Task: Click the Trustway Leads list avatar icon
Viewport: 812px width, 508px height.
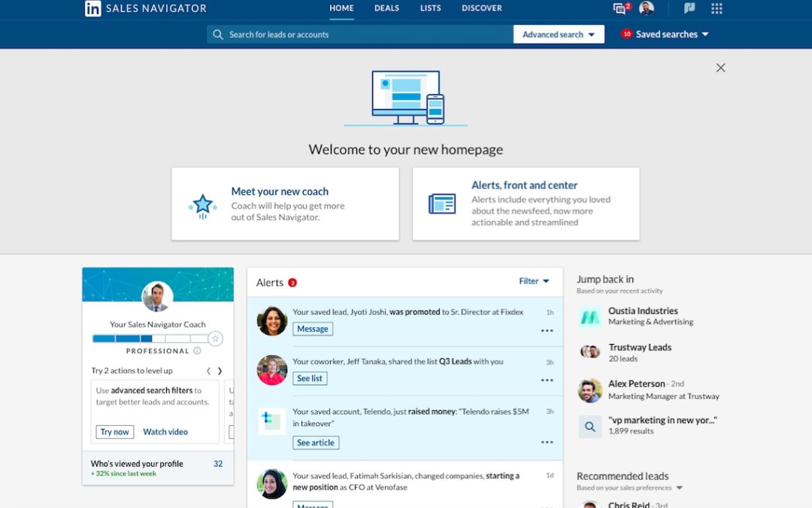Action: pyautogui.click(x=590, y=352)
